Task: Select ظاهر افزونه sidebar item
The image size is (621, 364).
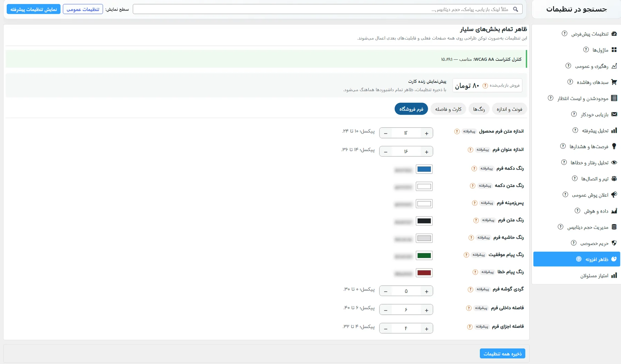Action: pyautogui.click(x=576, y=259)
